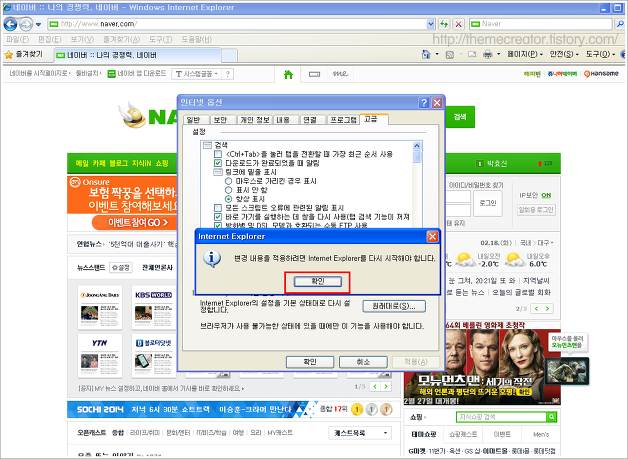Click 네이버 앱 다운로드 link

[137, 74]
